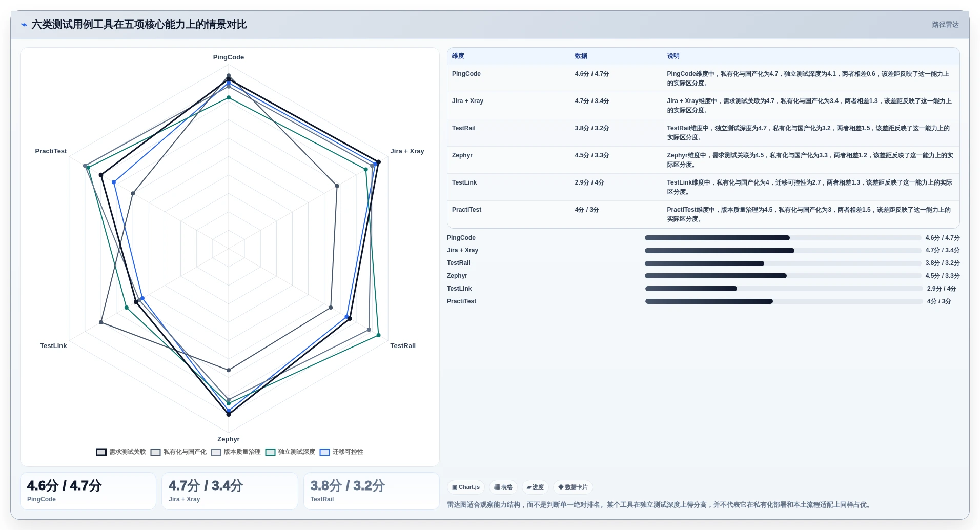980x530 pixels.
Task: Click the 数据卡片 tag
Action: [x=573, y=487]
